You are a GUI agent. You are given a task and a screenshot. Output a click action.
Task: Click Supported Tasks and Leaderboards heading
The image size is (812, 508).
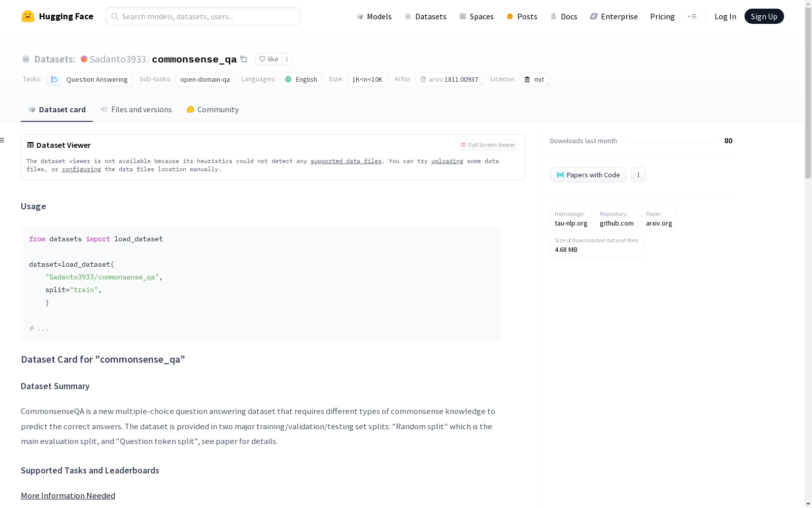click(90, 470)
